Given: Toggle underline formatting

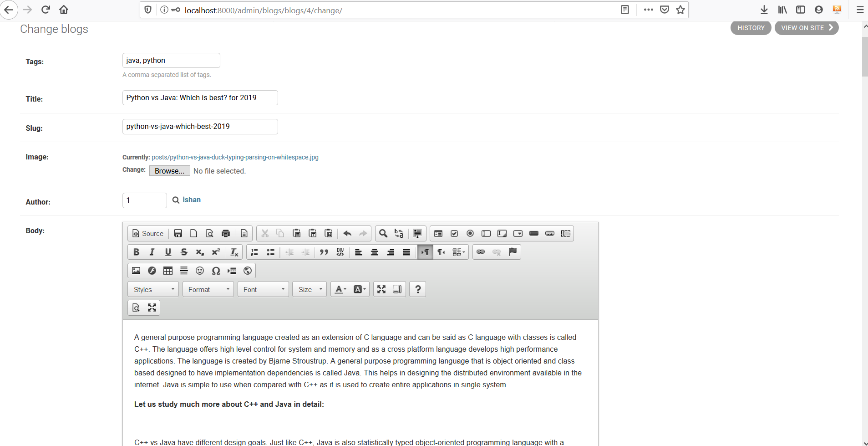Looking at the screenshot, I should coord(168,252).
